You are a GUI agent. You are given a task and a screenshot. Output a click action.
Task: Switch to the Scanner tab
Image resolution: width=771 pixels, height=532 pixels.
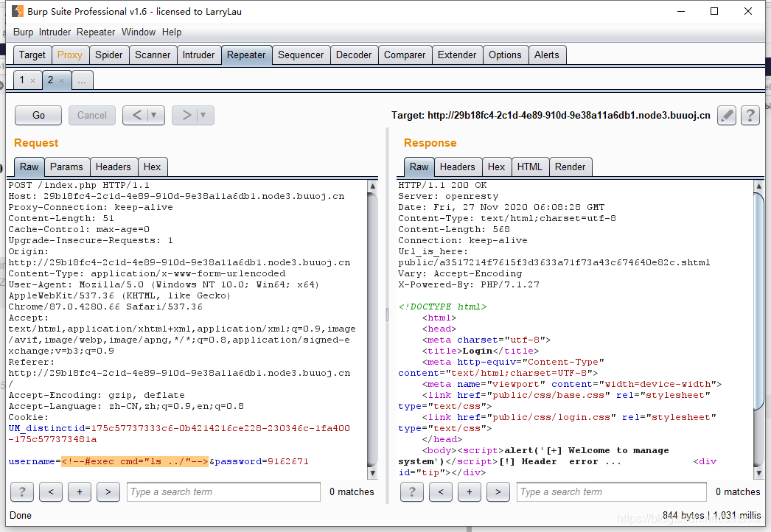(x=153, y=55)
